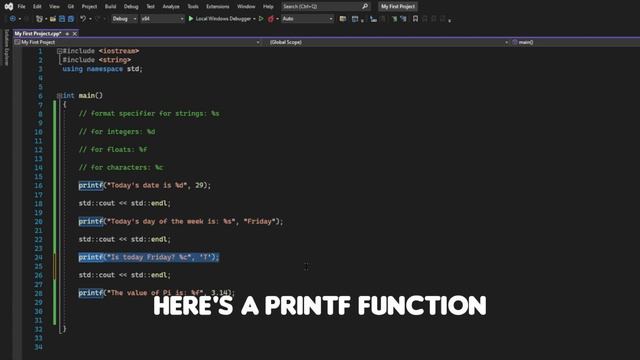Open the Debug configuration dropdown
640x360 pixels.
[x=124, y=19]
